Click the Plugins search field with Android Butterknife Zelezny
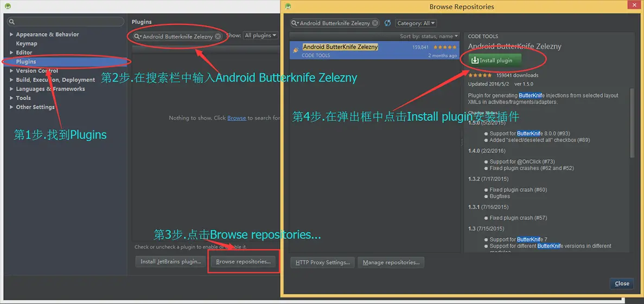 pyautogui.click(x=177, y=36)
